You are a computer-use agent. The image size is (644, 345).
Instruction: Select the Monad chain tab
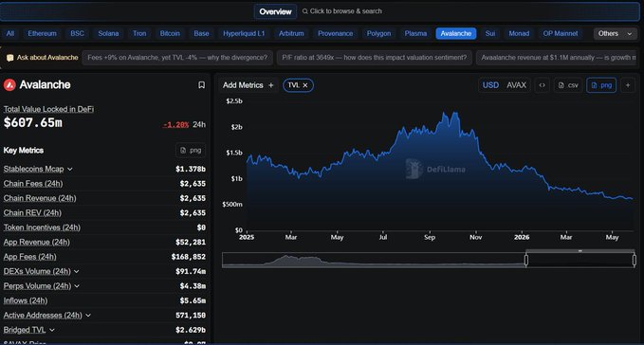(x=519, y=33)
